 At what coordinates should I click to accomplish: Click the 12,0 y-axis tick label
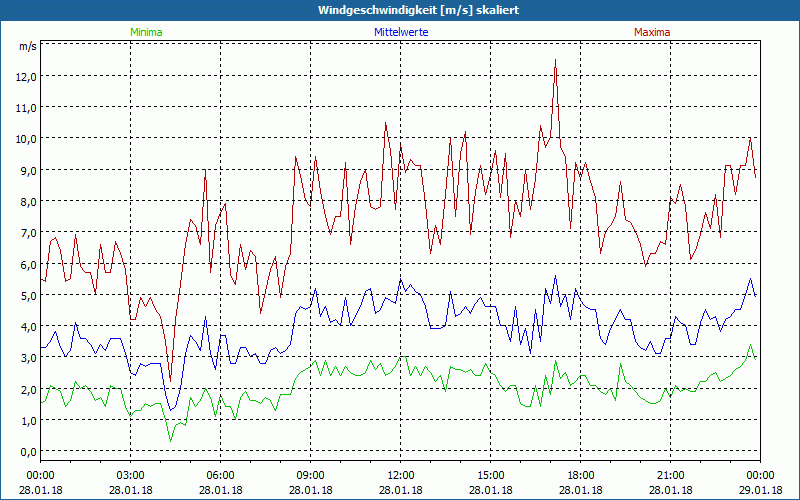(27, 76)
